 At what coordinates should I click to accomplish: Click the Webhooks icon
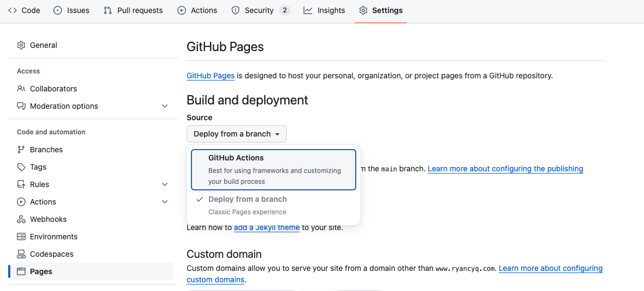(x=21, y=219)
